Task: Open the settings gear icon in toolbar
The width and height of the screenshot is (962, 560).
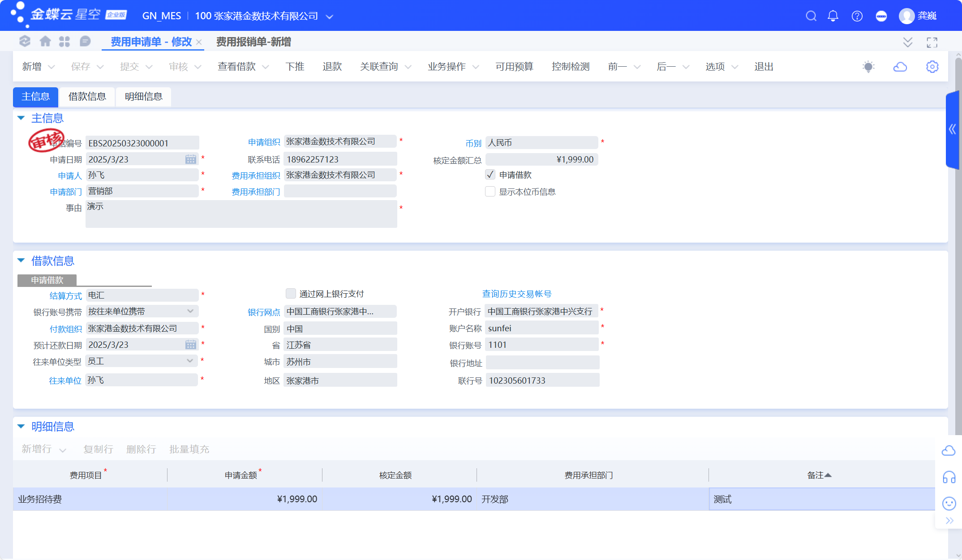Action: (x=932, y=67)
